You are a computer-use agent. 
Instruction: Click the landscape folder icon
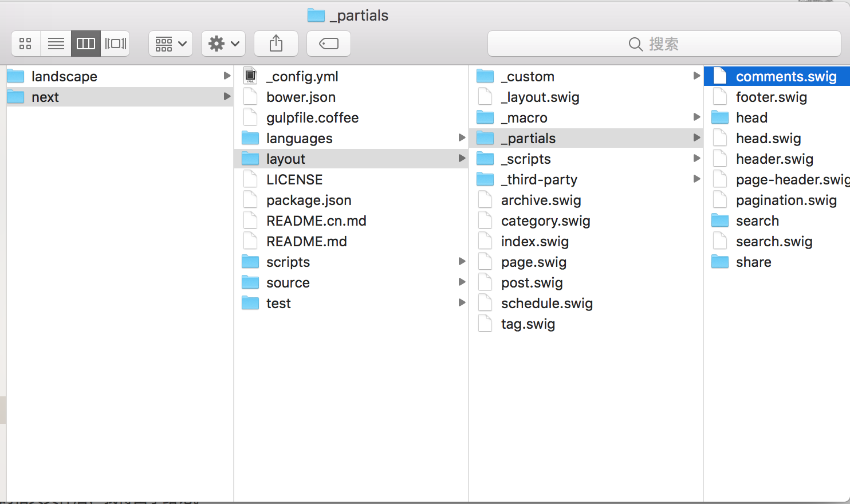(15, 76)
